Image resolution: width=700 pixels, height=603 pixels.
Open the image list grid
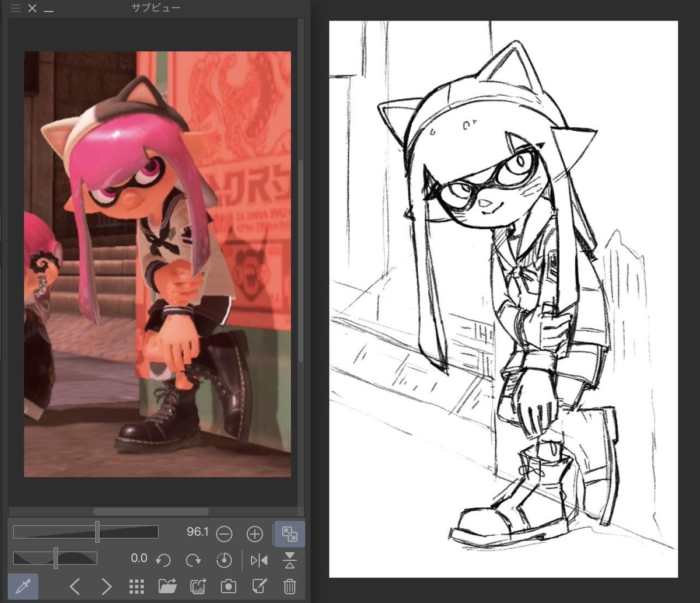[136, 587]
